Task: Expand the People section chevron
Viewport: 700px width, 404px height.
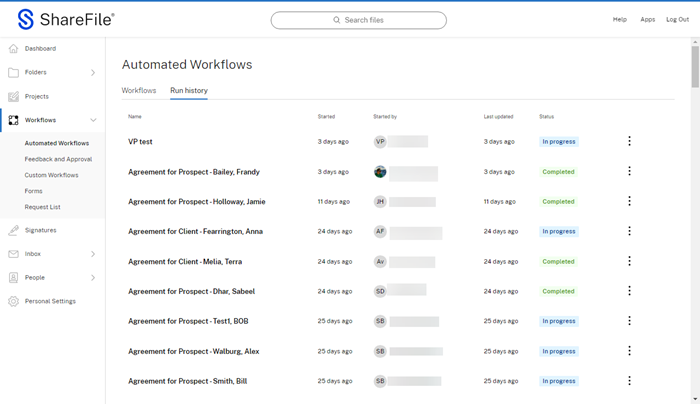Action: [93, 277]
